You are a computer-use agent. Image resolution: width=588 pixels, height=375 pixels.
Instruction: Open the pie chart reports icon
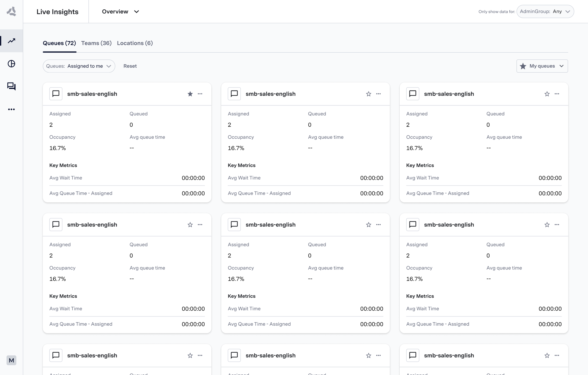[12, 64]
